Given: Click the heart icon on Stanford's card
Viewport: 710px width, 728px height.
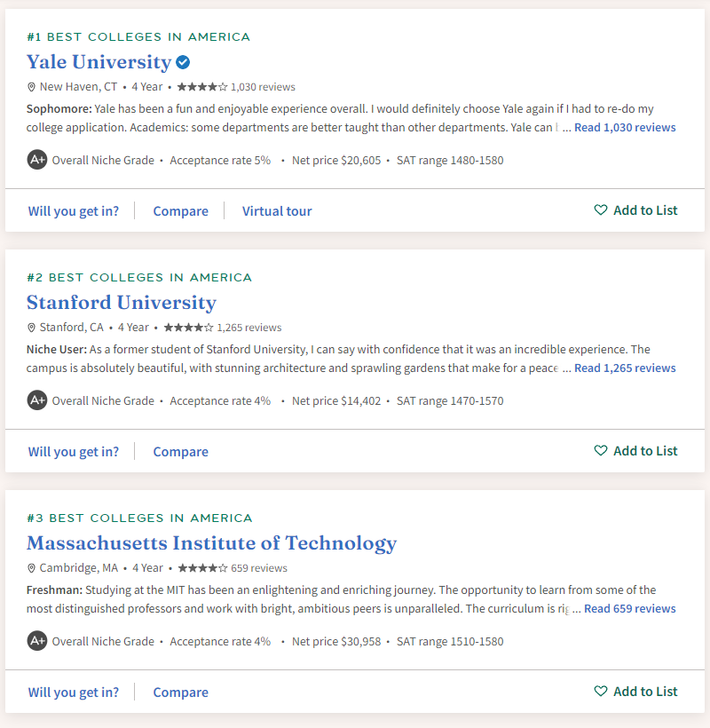Looking at the screenshot, I should 601,451.
